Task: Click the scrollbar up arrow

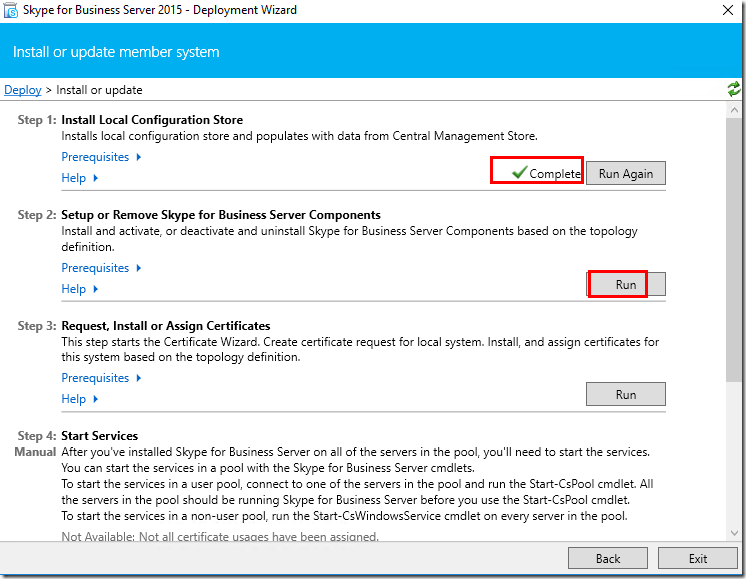Action: click(734, 110)
